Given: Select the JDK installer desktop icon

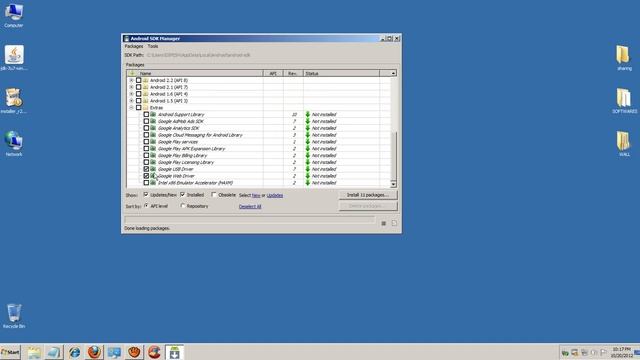Looking at the screenshot, I should click(x=14, y=58).
